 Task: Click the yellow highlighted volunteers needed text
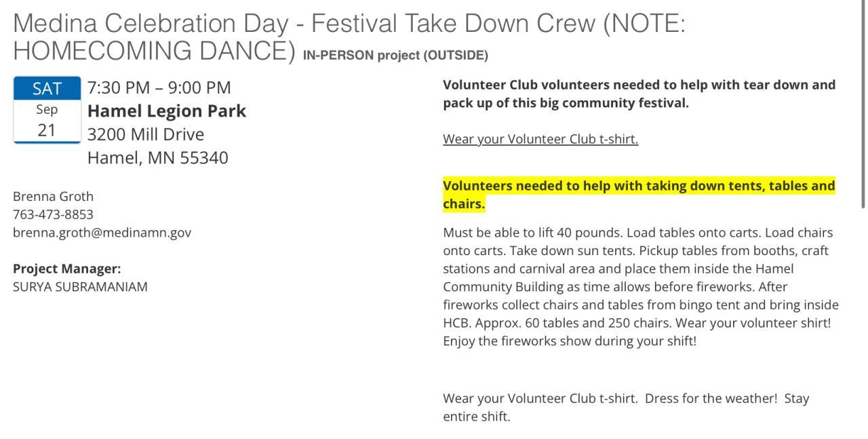point(638,195)
